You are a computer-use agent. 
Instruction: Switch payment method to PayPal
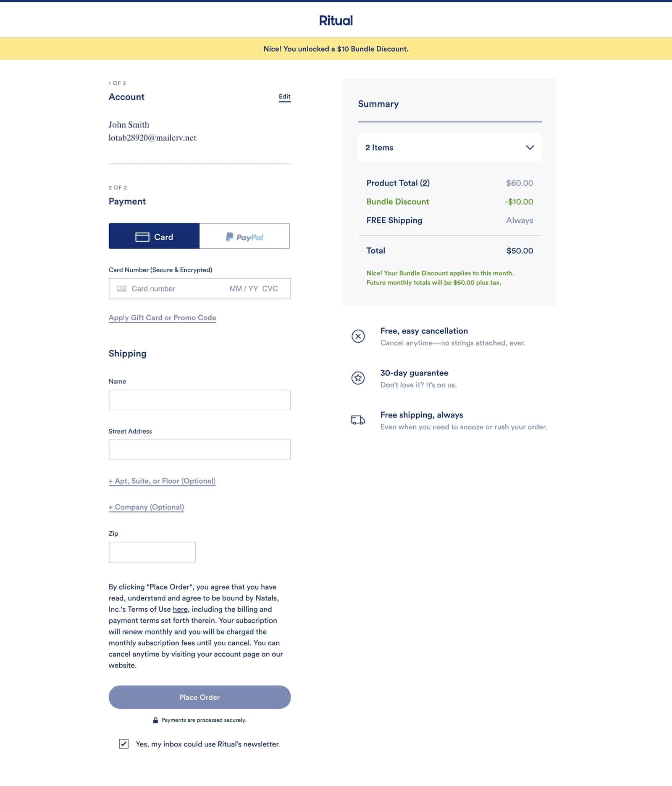tap(245, 236)
